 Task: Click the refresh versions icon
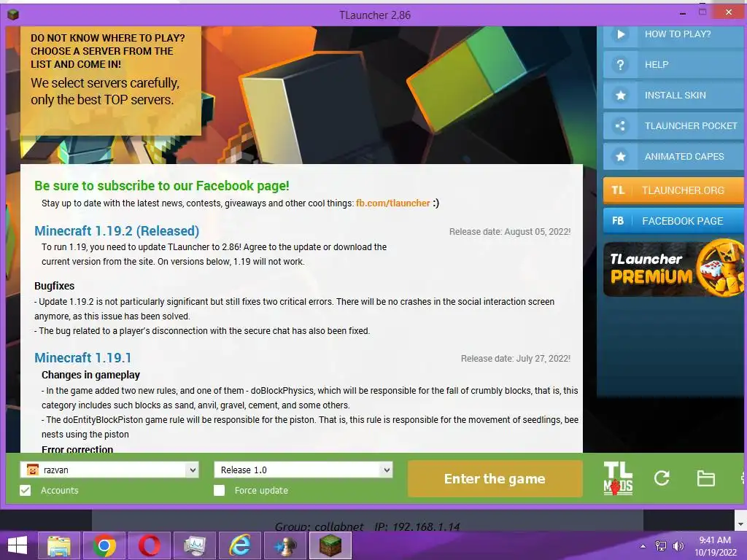[x=662, y=478]
